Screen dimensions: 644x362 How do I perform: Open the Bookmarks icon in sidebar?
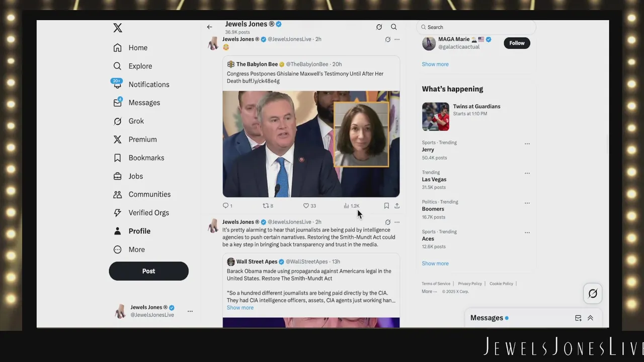[117, 158]
